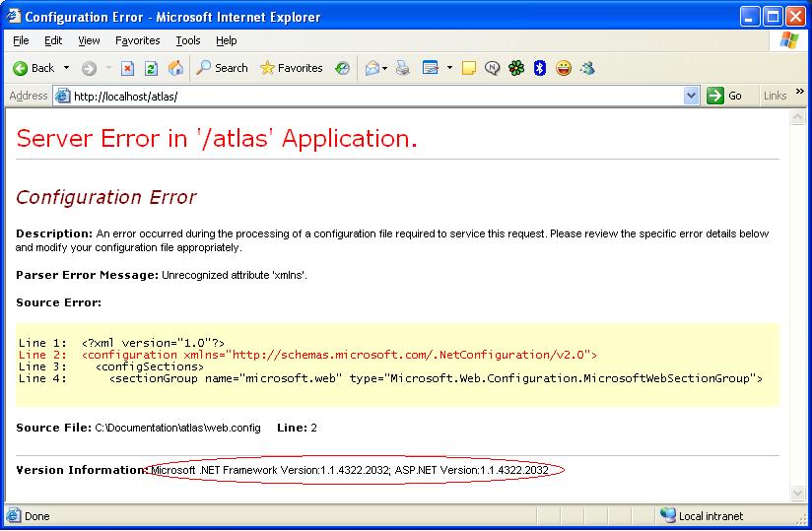Minimize the Internet Explorer window

click(749, 17)
